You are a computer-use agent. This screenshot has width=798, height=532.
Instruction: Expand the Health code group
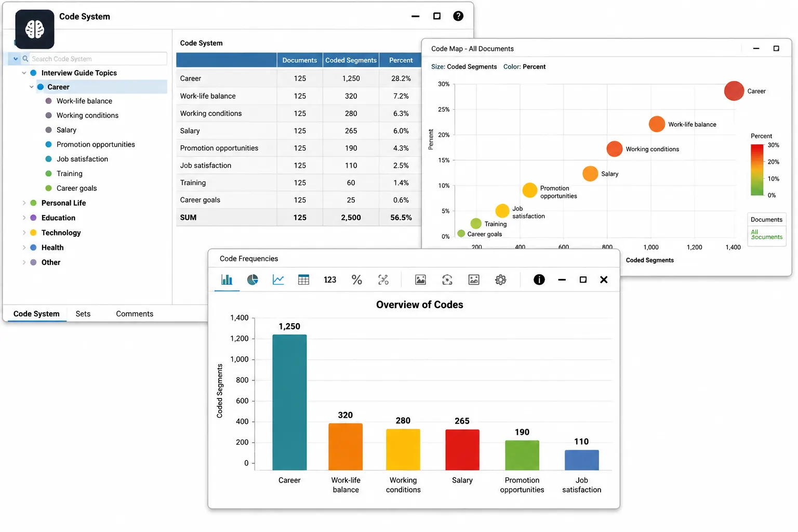click(x=24, y=247)
